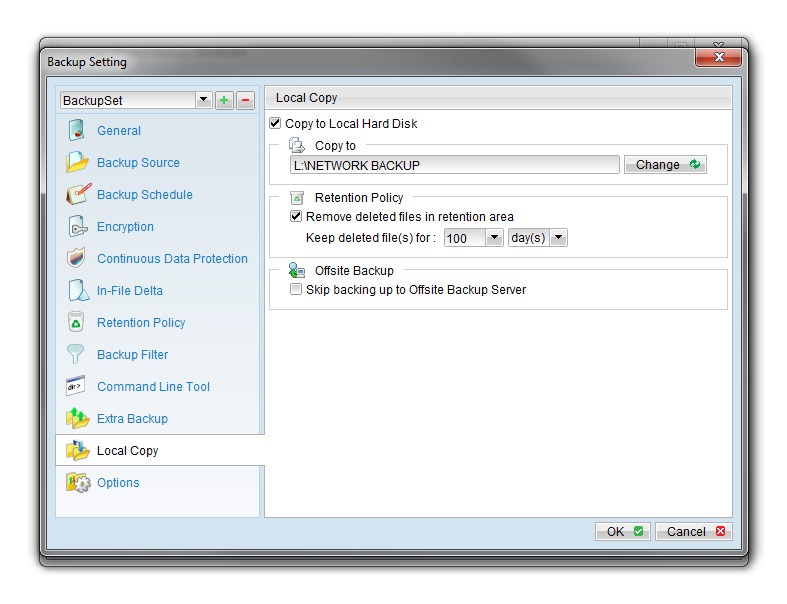Image resolution: width=787 pixels, height=604 pixels.
Task: Go to Extra Backup settings
Action: click(133, 419)
